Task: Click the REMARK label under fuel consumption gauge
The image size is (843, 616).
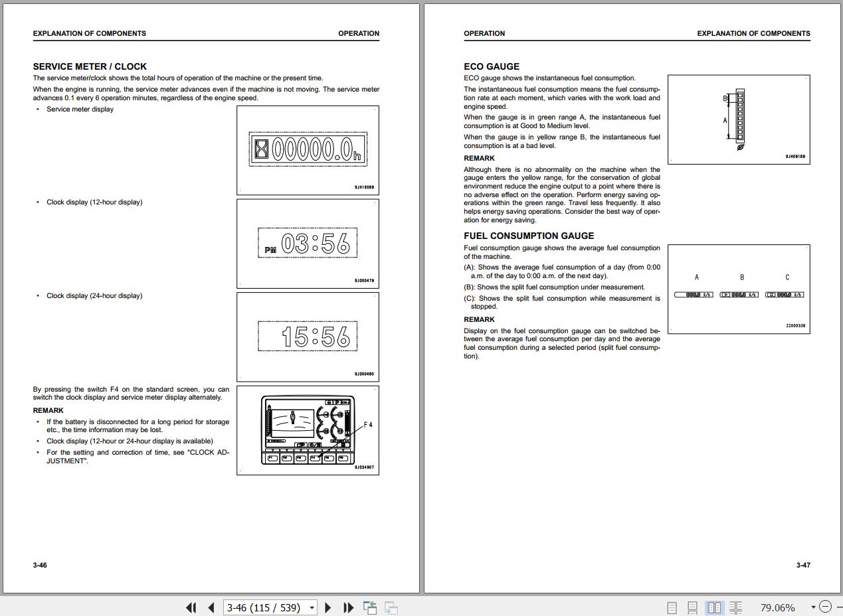Action: click(x=479, y=319)
